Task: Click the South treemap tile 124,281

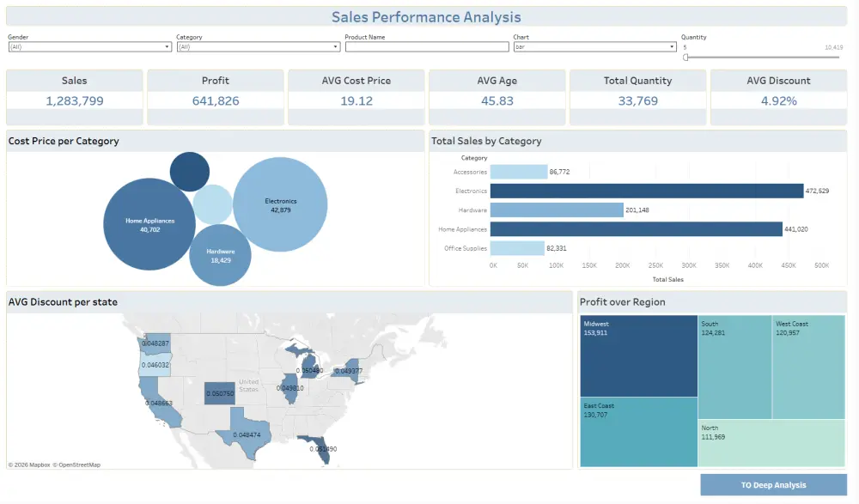Action: pos(734,367)
